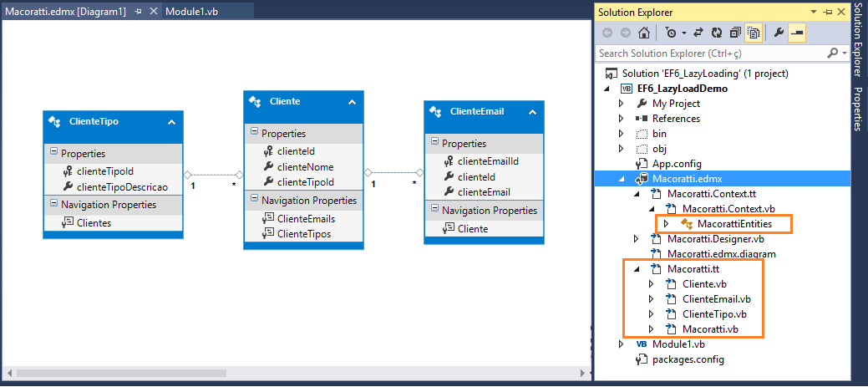
Task: Click the entity icon on ClienteEmail header
Action: (435, 111)
